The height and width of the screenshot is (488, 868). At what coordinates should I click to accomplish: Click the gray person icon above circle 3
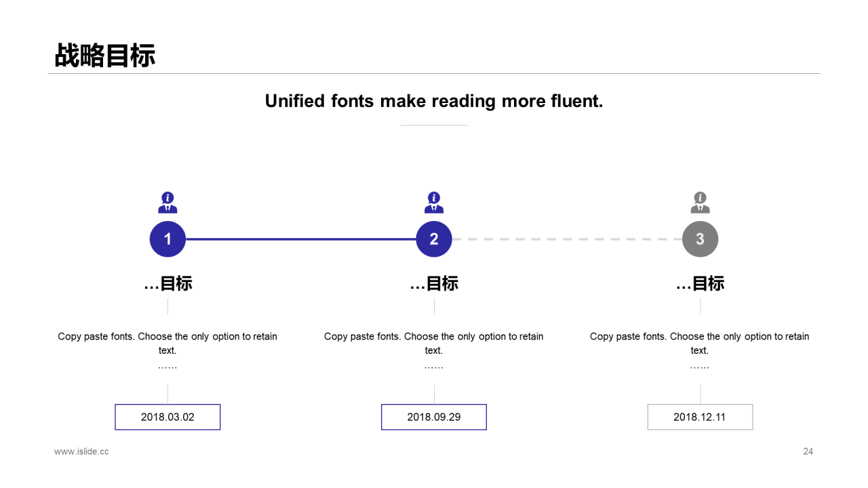click(x=700, y=203)
